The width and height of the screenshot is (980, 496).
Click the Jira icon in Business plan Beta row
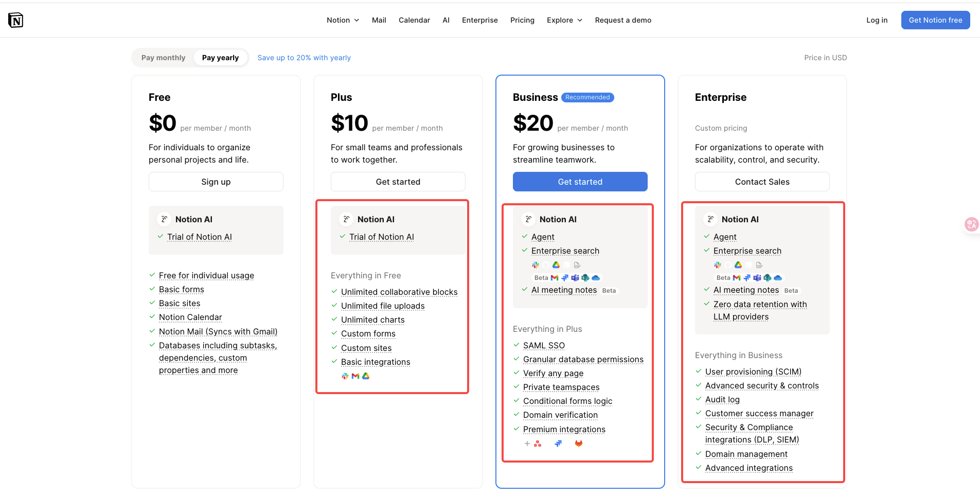coord(565,278)
